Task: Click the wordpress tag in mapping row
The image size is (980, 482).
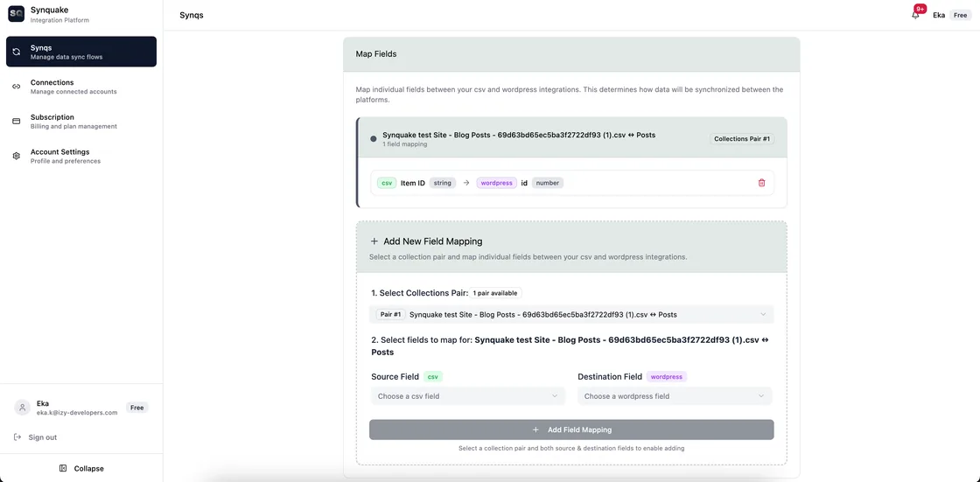Action: [497, 183]
